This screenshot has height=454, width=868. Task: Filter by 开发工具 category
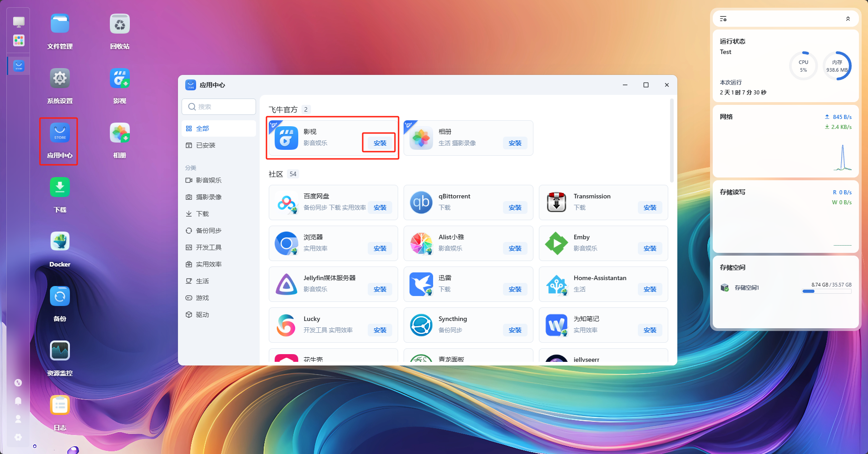click(x=219, y=247)
